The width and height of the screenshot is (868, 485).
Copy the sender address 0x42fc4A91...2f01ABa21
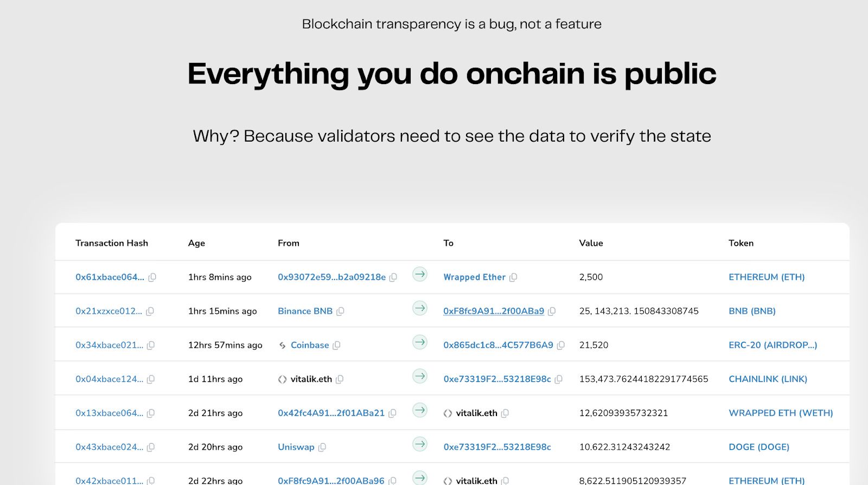(392, 413)
